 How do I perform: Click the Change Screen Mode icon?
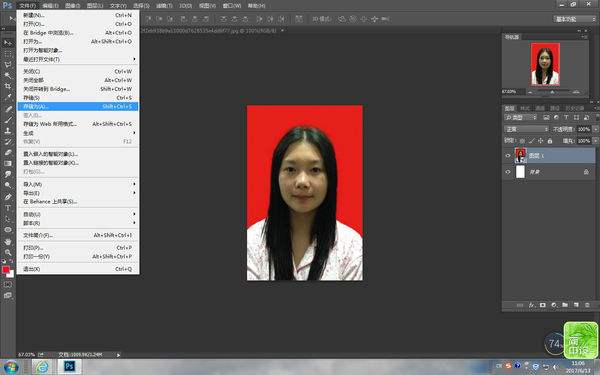click(x=8, y=295)
